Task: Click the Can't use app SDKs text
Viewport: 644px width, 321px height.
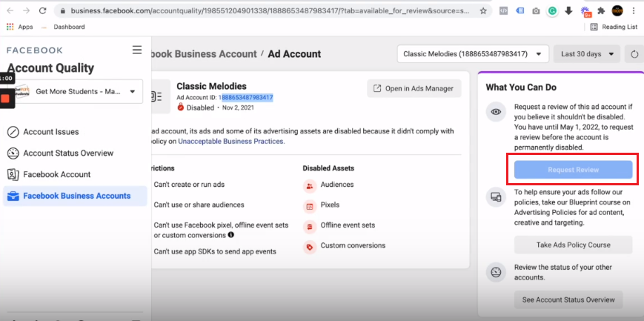Action: click(215, 251)
